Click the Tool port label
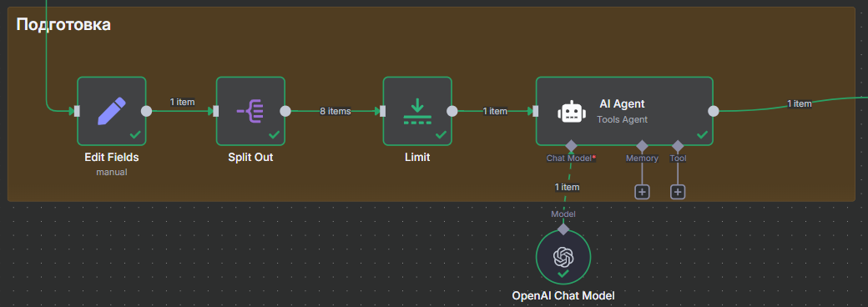This screenshot has height=307, width=868. (x=678, y=159)
